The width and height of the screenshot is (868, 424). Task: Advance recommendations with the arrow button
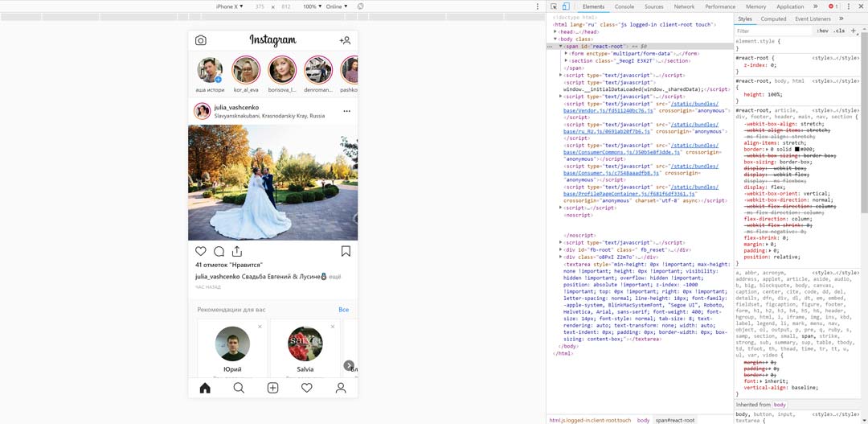pos(349,365)
